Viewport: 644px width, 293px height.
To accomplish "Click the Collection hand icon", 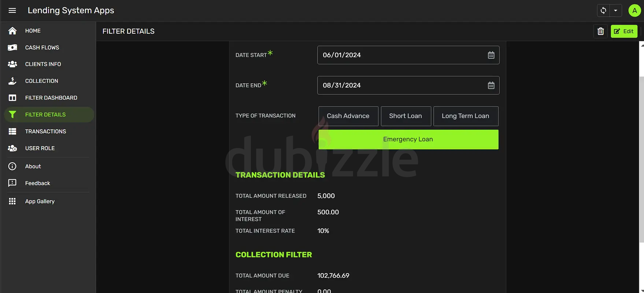I will [12, 81].
